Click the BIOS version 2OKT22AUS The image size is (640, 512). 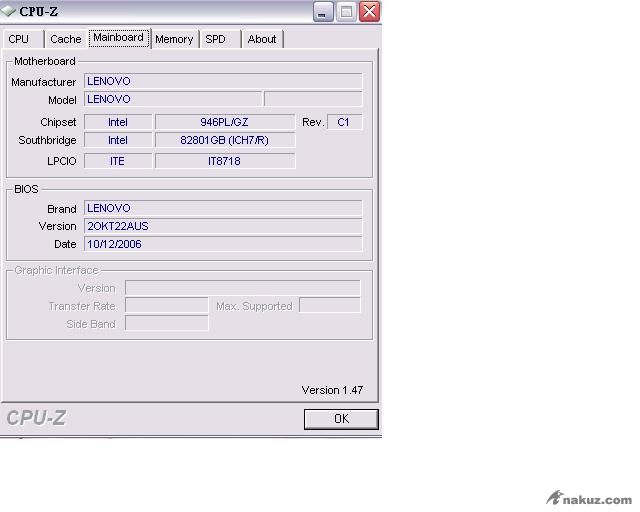point(223,226)
